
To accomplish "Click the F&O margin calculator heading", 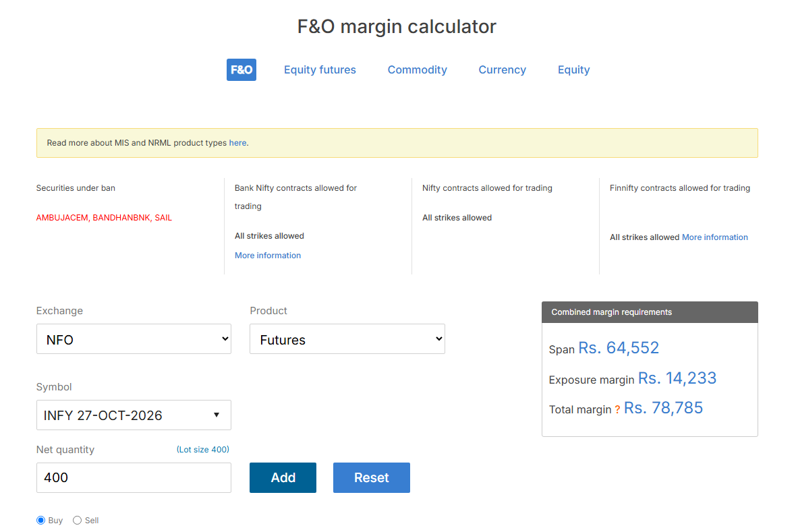I will click(x=397, y=26).
